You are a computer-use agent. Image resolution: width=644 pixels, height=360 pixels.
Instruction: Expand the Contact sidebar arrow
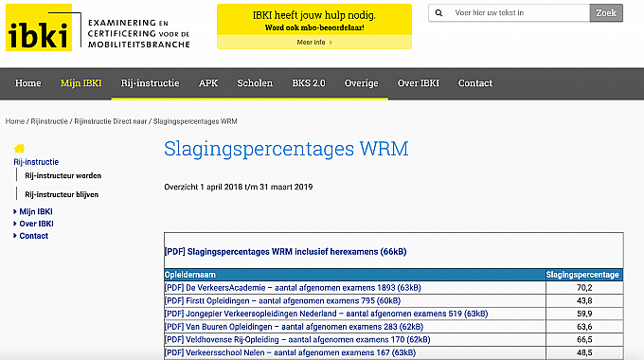tap(15, 236)
